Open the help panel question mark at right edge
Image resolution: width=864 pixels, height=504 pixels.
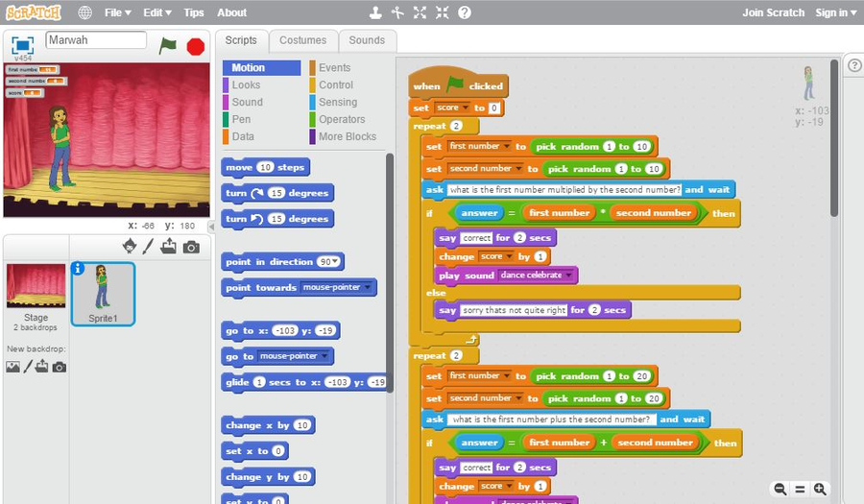pos(854,65)
